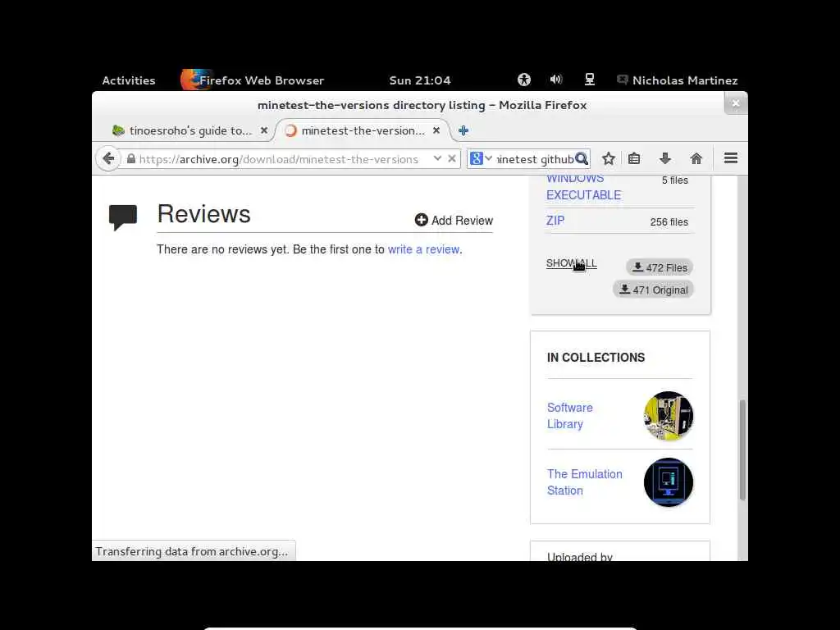Open the ZIP download link

click(555, 221)
